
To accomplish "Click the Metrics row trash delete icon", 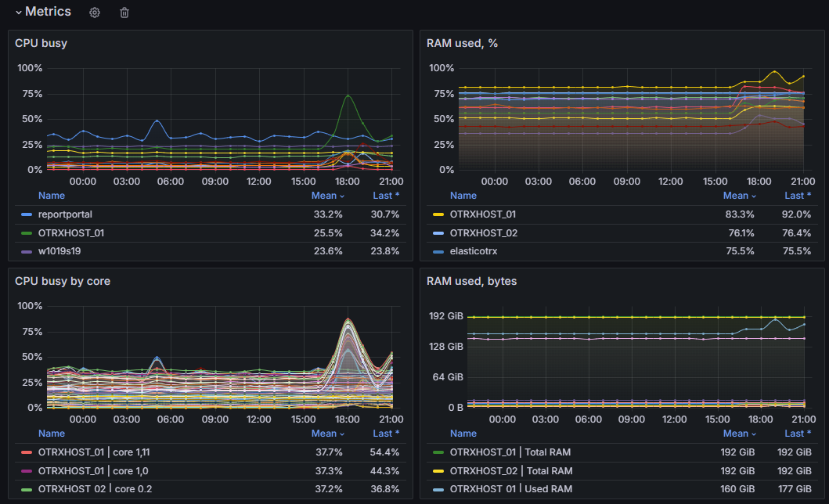I will coord(124,13).
